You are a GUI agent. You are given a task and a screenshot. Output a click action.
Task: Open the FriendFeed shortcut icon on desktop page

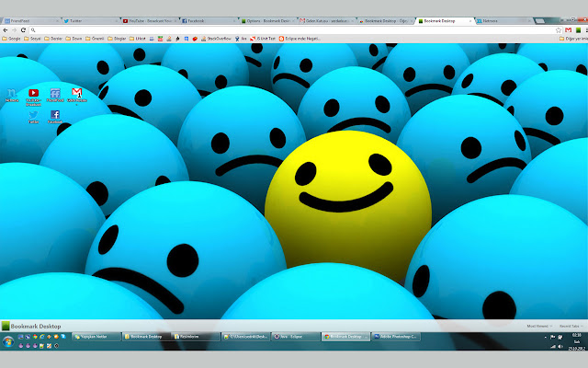pyautogui.click(x=55, y=93)
